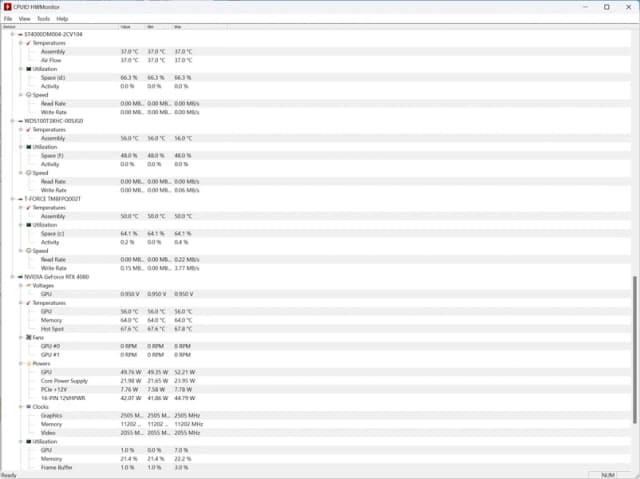Click Utilization icon under ST4000DM004-2CV104
The image size is (640, 479).
tap(29, 69)
